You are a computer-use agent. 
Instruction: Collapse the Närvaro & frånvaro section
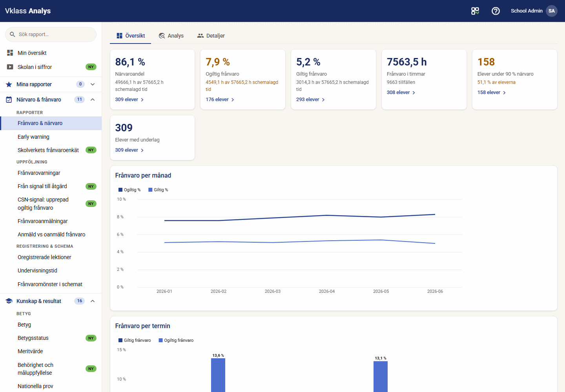click(93, 100)
